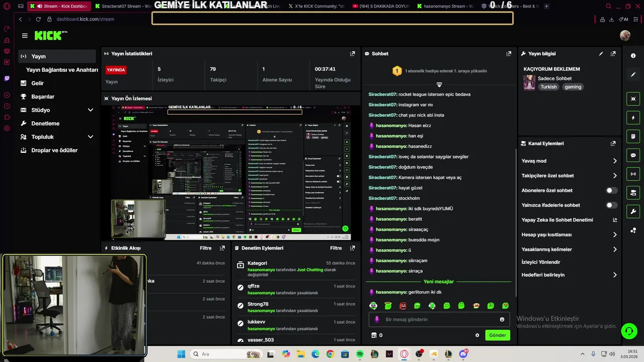The image size is (644, 362).
Task: Open Hedefleri belirleyin options chevron
Action: point(615,275)
